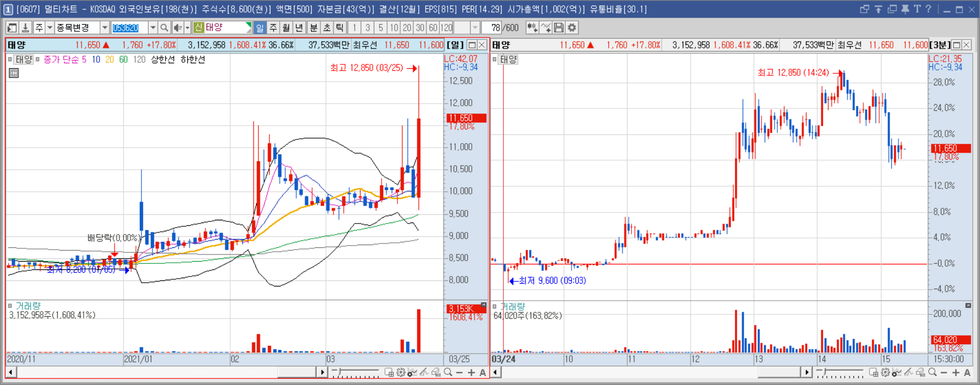Select the 초 (second) period toggle
This screenshot has height=385, width=980.
(326, 28)
